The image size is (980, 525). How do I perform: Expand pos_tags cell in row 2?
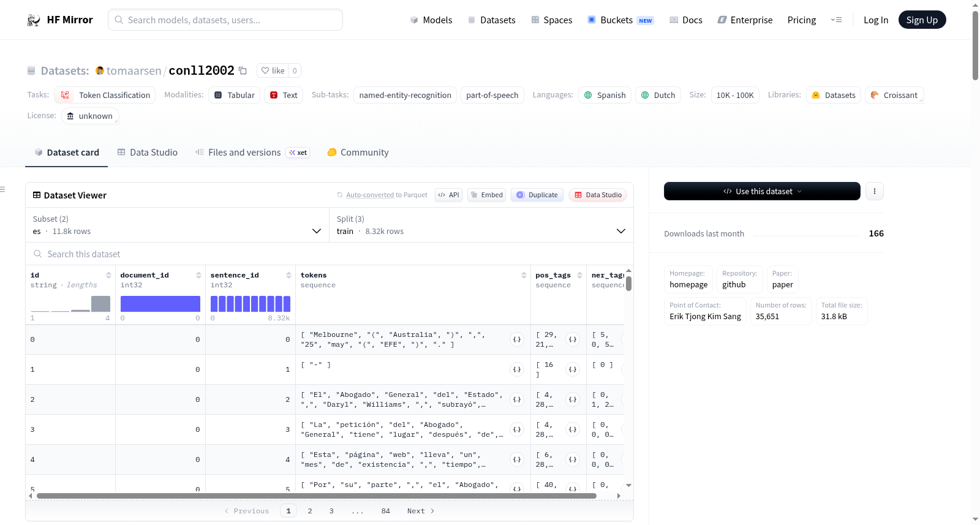tap(573, 399)
